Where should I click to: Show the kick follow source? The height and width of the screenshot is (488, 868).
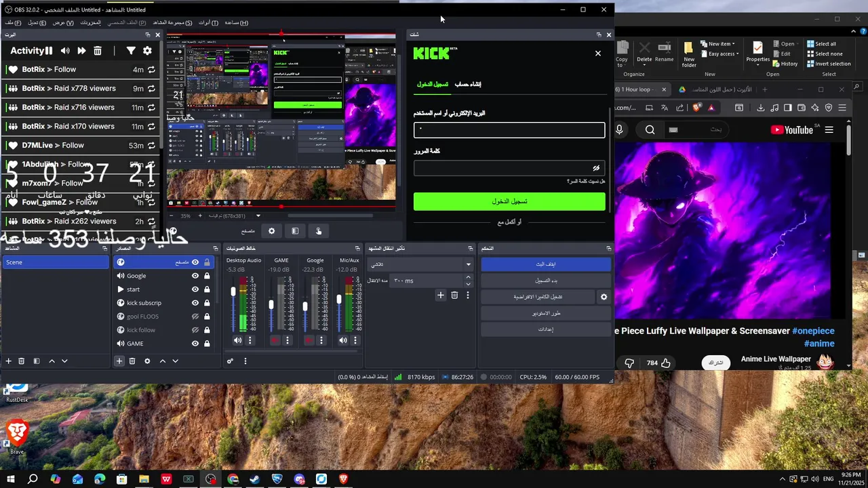pos(195,330)
